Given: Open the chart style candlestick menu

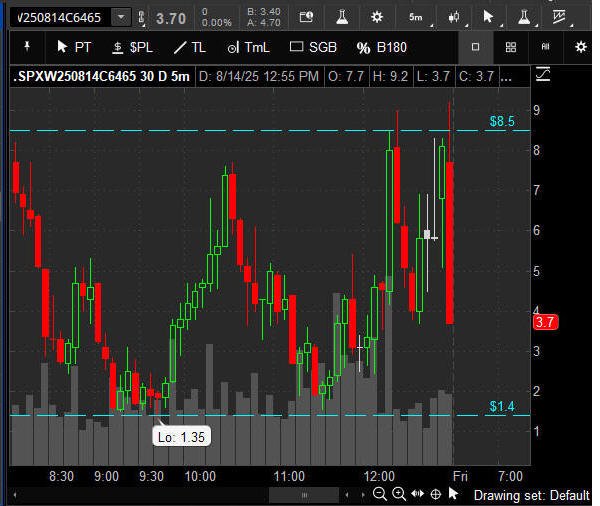Looking at the screenshot, I should [x=455, y=17].
